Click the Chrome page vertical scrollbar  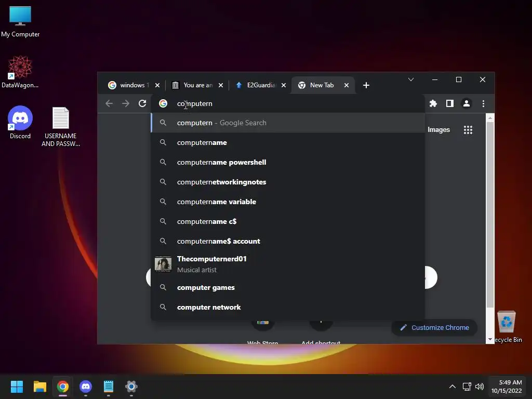490,215
